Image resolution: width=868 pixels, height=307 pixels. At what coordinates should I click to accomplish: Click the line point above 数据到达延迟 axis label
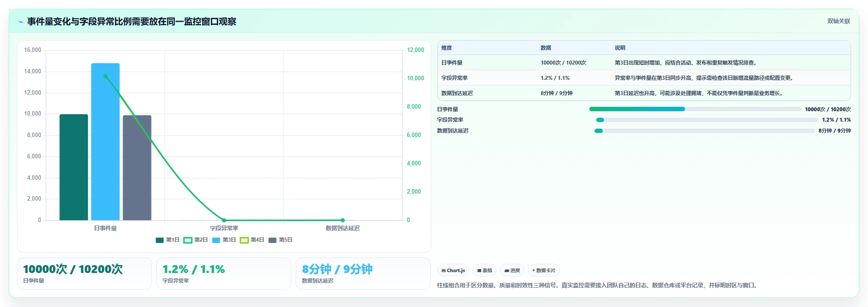click(x=343, y=220)
